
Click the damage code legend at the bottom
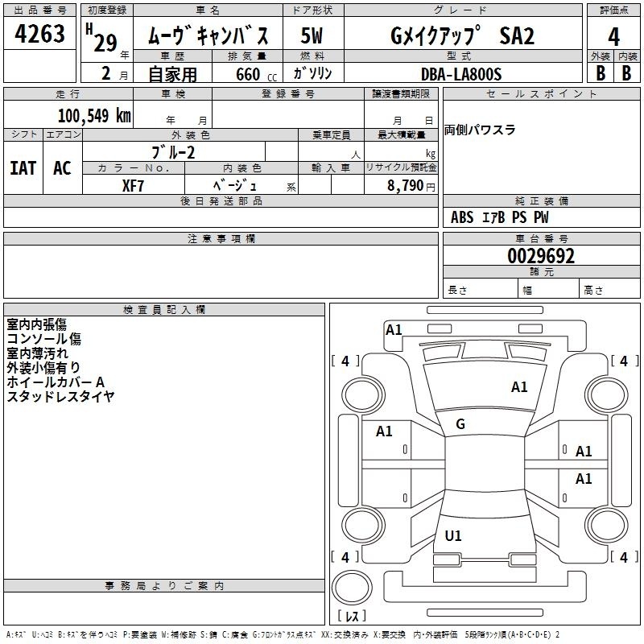click(x=283, y=634)
